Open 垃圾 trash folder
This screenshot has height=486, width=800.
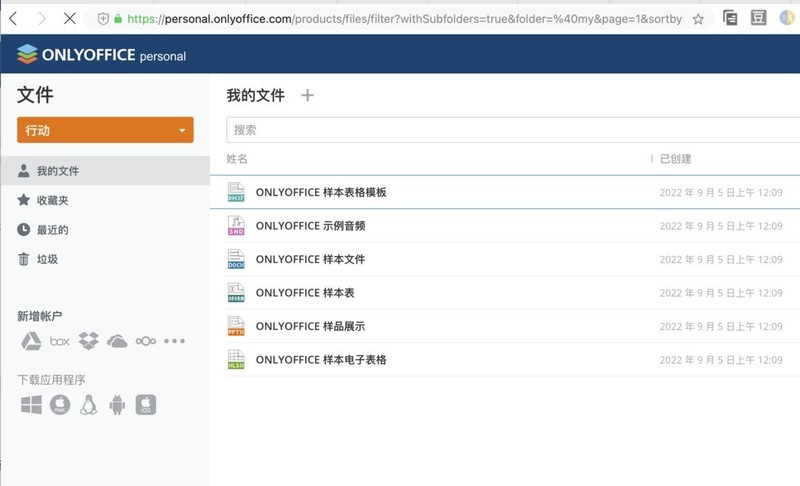tap(47, 259)
